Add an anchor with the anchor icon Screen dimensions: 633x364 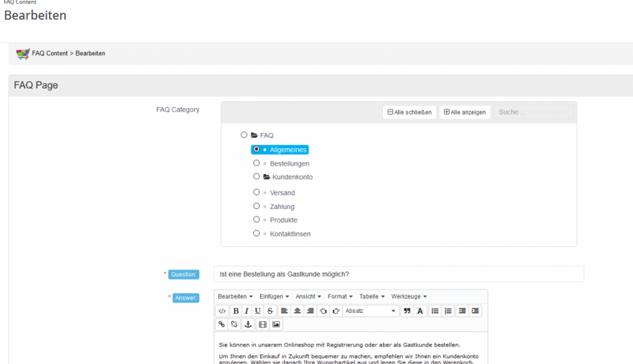[248, 324]
